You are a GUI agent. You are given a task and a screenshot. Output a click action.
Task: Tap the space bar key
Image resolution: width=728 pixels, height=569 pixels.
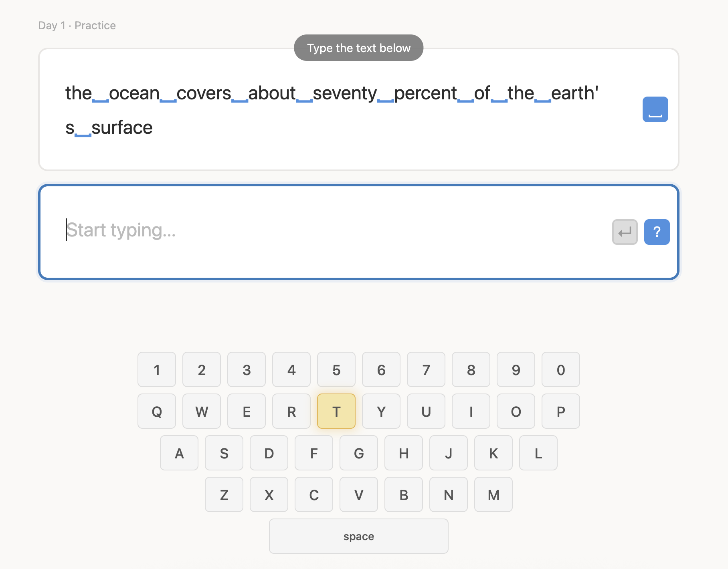[358, 536]
